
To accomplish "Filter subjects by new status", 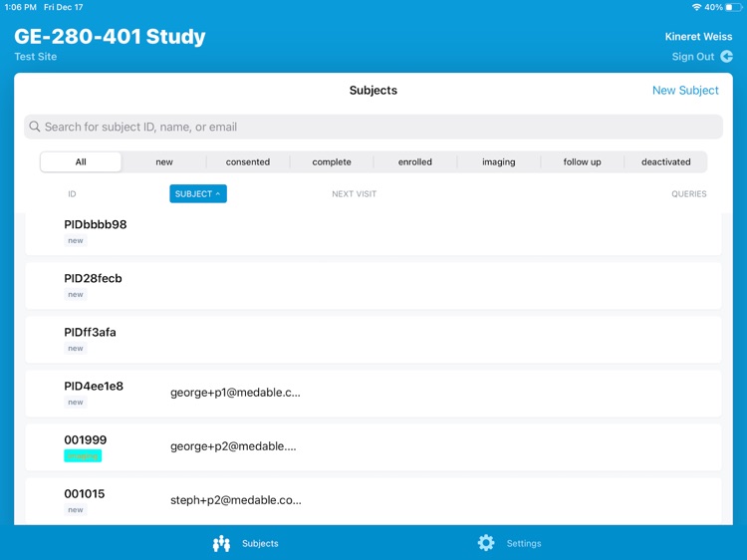I will click(164, 162).
